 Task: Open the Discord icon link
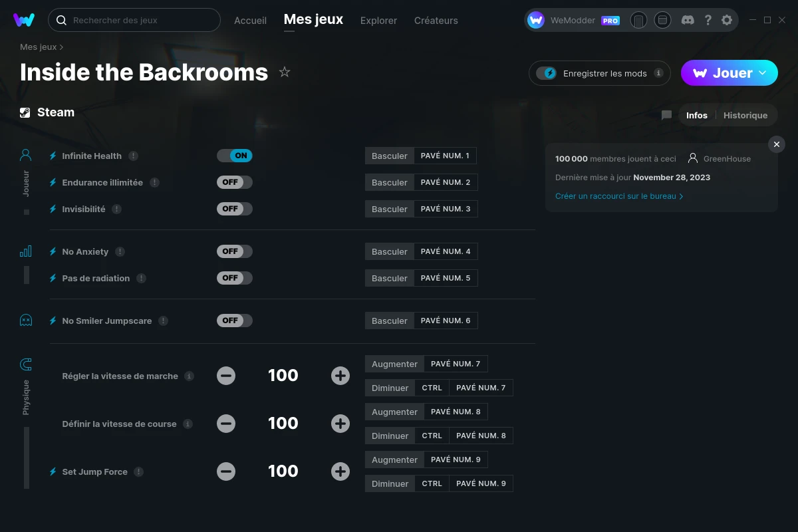pyautogui.click(x=688, y=20)
